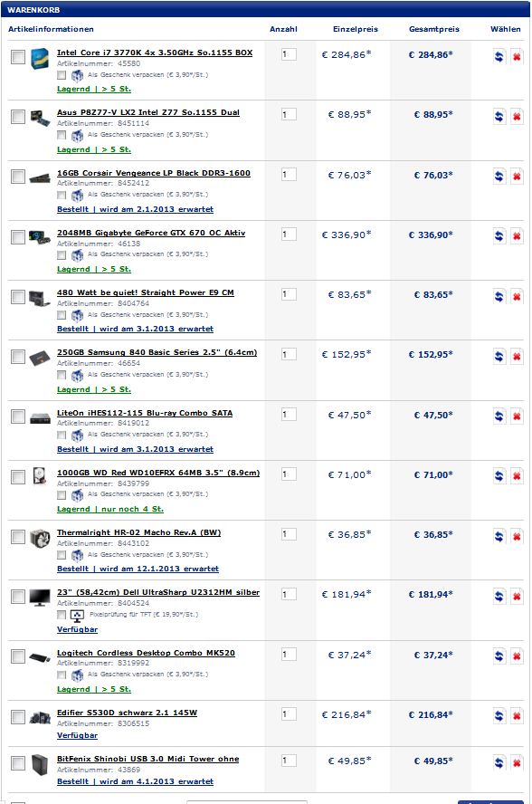The height and width of the screenshot is (804, 532).
Task: Select the Intel Core i7 row checkbox
Action: 18,56
